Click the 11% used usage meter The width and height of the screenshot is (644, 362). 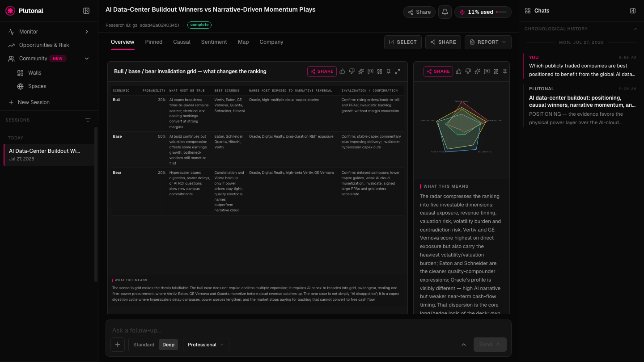pyautogui.click(x=483, y=12)
